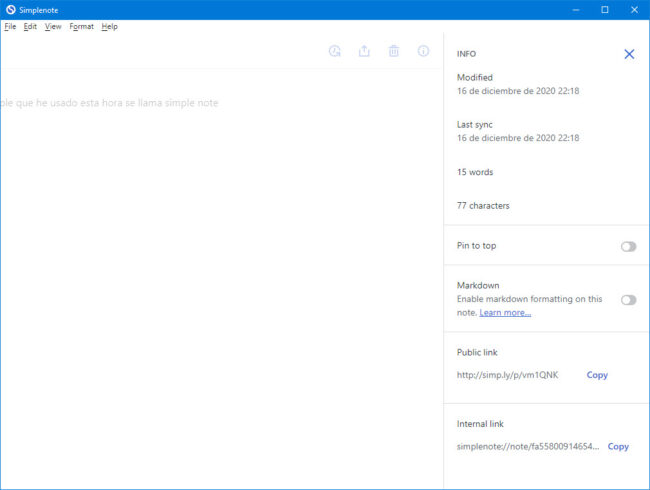This screenshot has width=650, height=490.
Task: Click the simplenote:// internal link text
Action: 528,446
